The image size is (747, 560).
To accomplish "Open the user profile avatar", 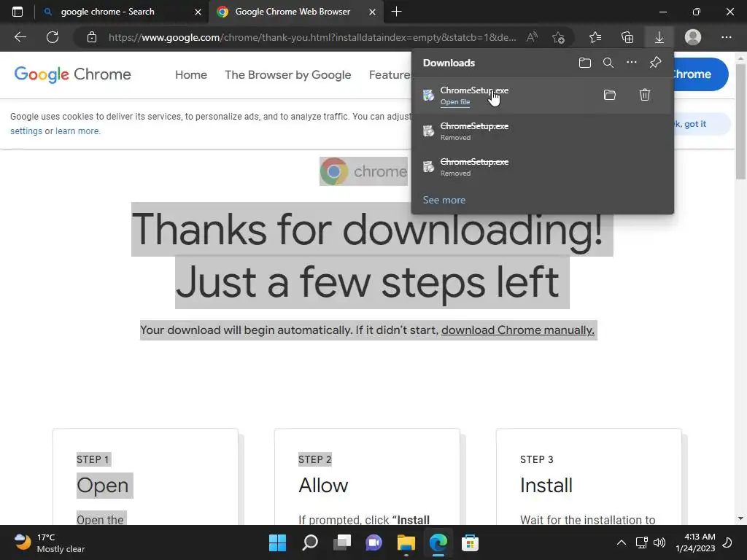I will 693,37.
